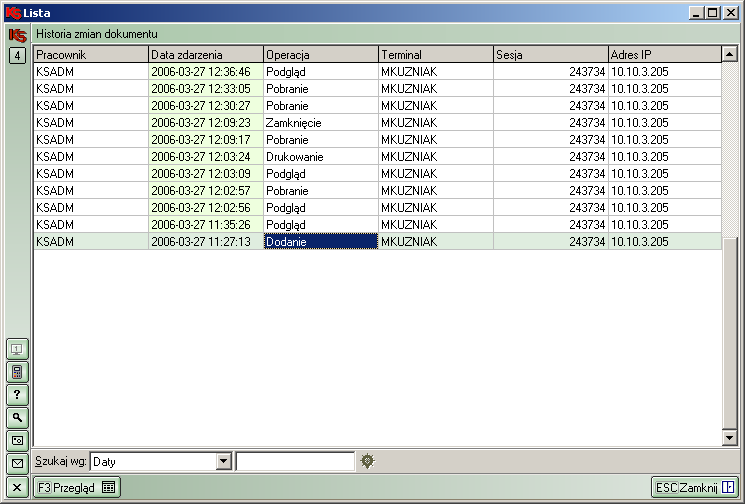The height and width of the screenshot is (504, 745).
Task: Sort by 'Data zdarzenia' column header
Action: click(x=205, y=55)
